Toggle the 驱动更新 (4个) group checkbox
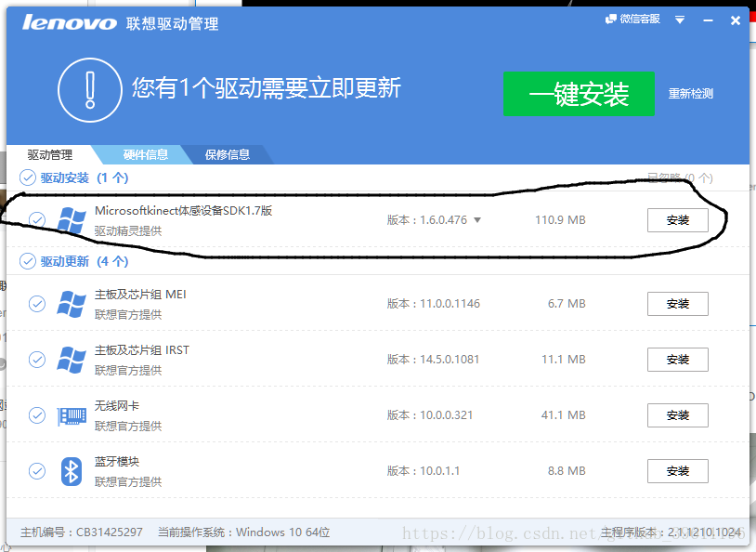The height and width of the screenshot is (552, 756). point(28,261)
